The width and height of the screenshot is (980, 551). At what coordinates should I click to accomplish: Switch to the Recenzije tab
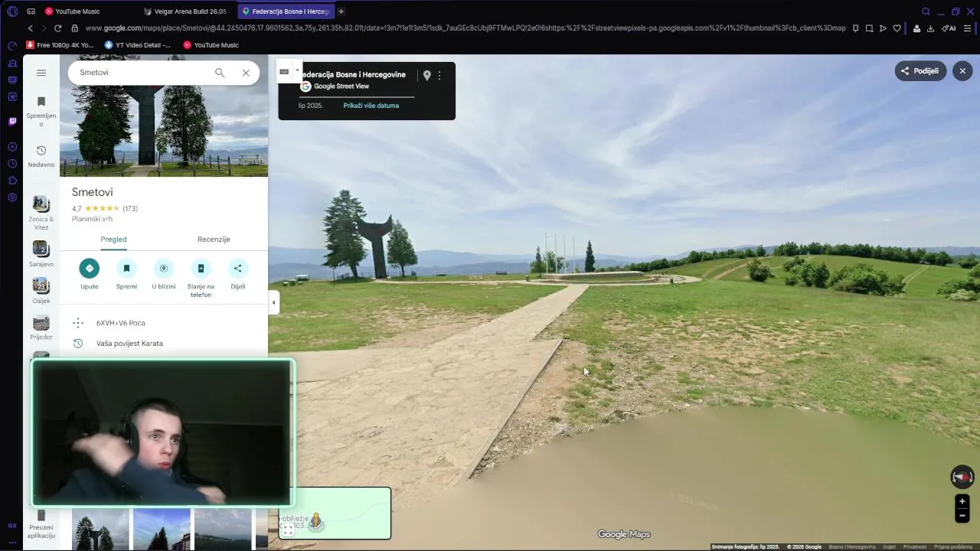[214, 240]
